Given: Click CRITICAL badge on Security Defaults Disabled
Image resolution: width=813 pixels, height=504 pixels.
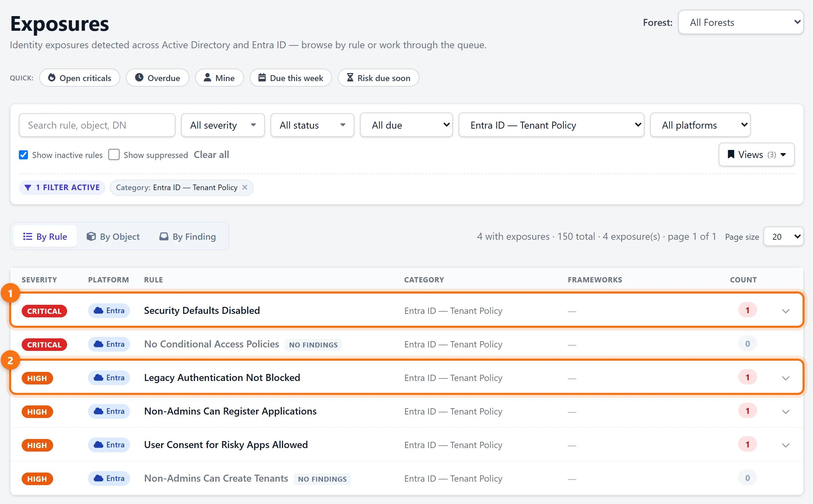Looking at the screenshot, I should tap(44, 311).
